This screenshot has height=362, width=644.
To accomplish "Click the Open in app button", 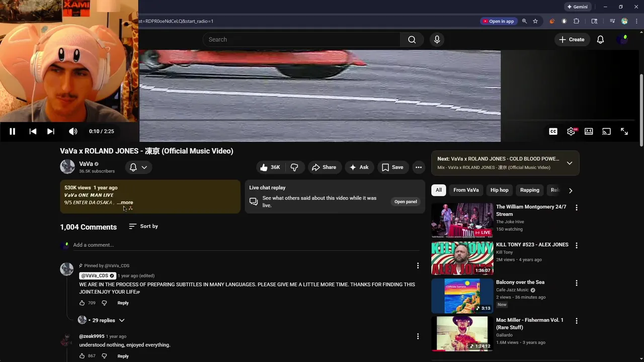I will (498, 21).
